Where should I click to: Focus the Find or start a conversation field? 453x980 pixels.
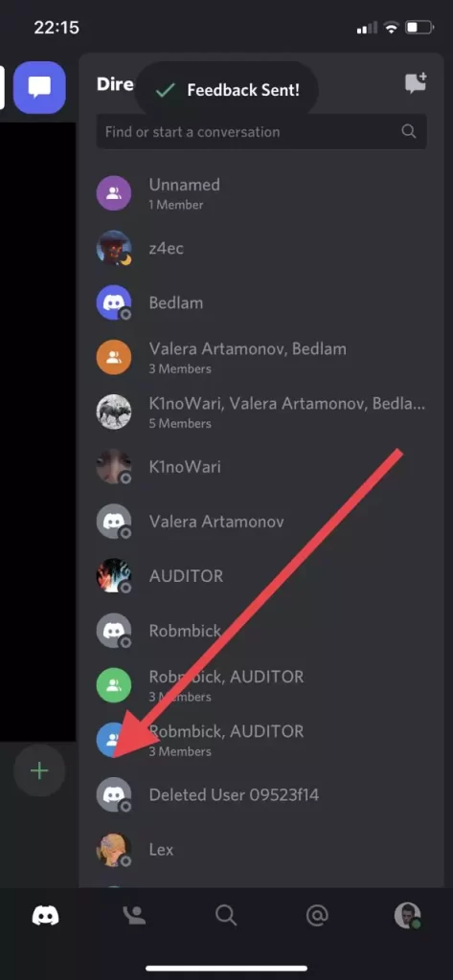pos(261,131)
